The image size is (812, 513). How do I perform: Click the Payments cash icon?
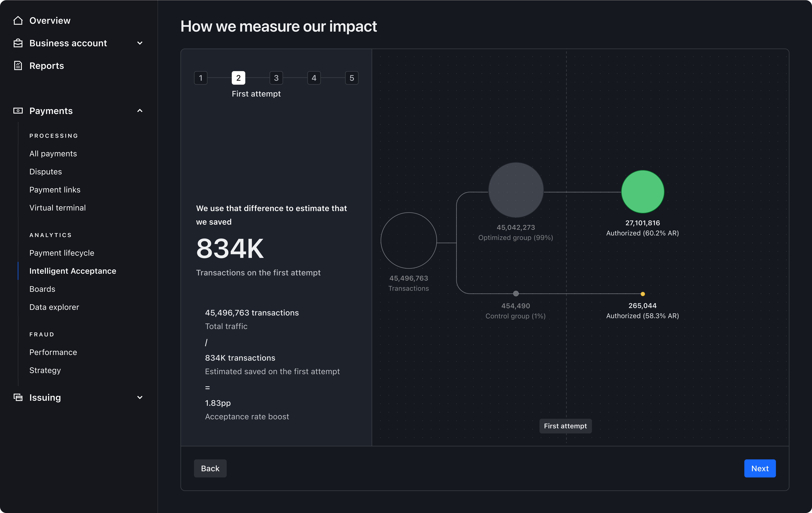[18, 111]
